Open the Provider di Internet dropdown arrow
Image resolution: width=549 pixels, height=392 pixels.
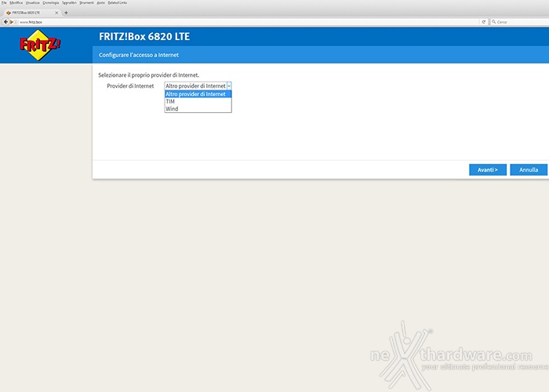(x=229, y=85)
